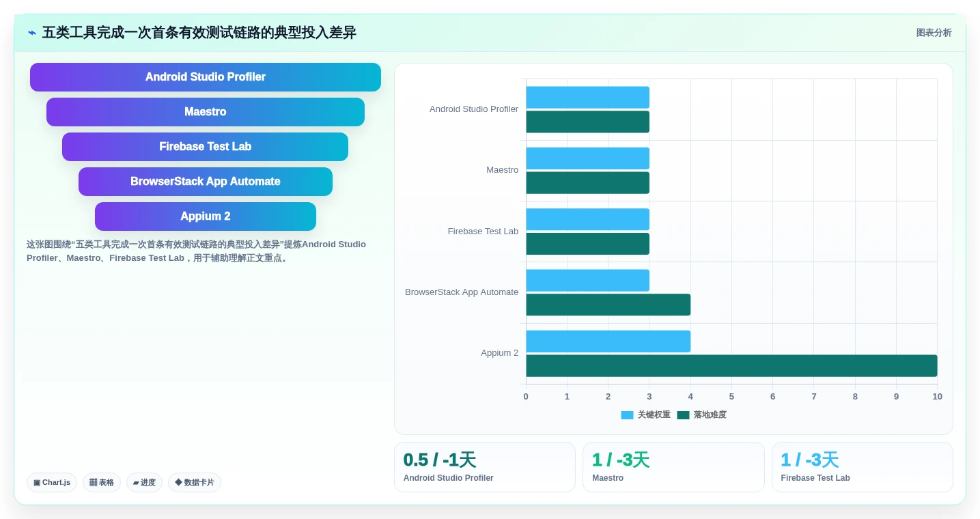
Task: Click the Android Studio Profiler card label
Action: point(449,478)
